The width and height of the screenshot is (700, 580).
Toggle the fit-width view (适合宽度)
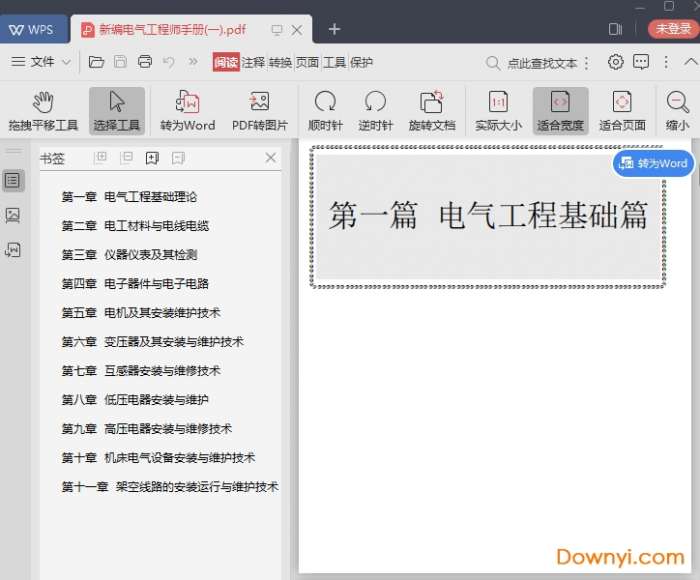560,111
